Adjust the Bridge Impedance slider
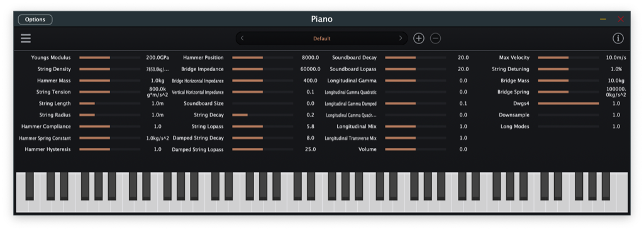This screenshot has width=644, height=231. coord(262,69)
